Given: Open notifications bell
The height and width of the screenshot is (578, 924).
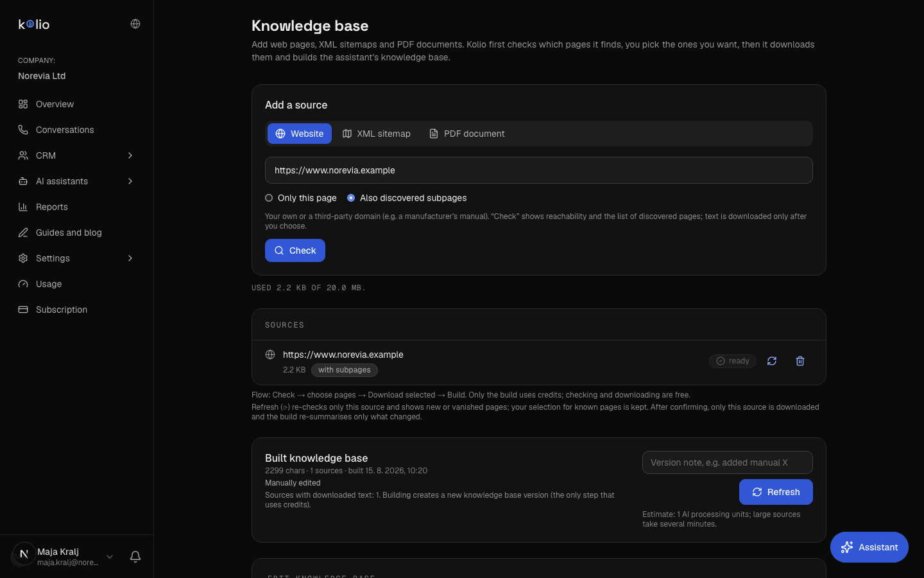Looking at the screenshot, I should point(135,557).
